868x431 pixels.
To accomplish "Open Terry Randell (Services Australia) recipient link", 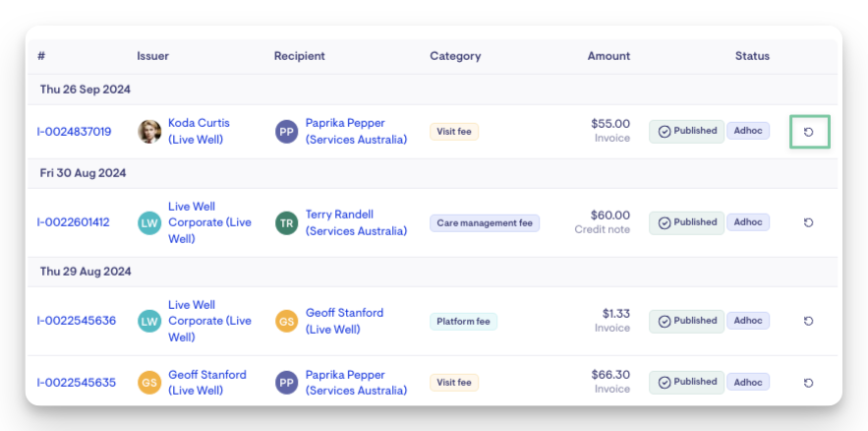I will (x=356, y=222).
